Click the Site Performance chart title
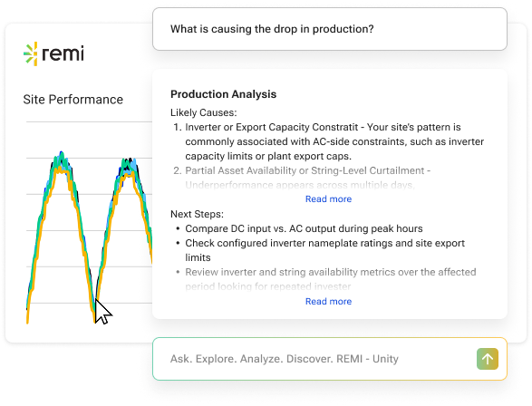Screen dimensions: 532x406 (73, 100)
